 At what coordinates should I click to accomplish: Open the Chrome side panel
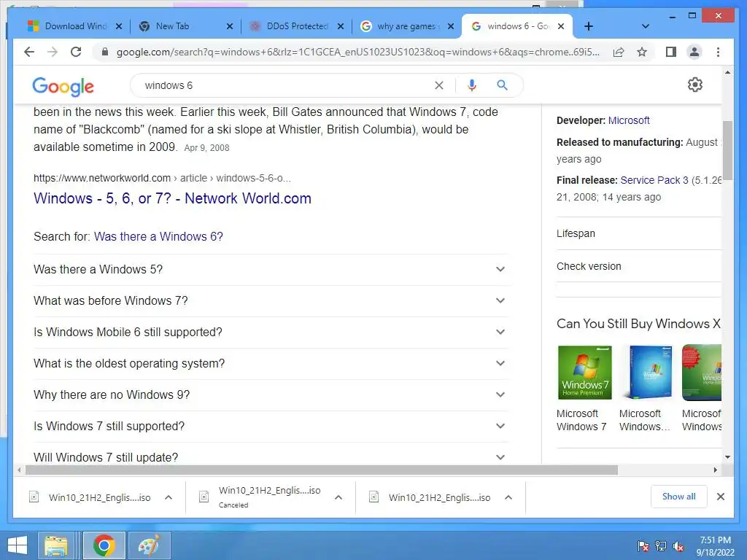(x=671, y=52)
